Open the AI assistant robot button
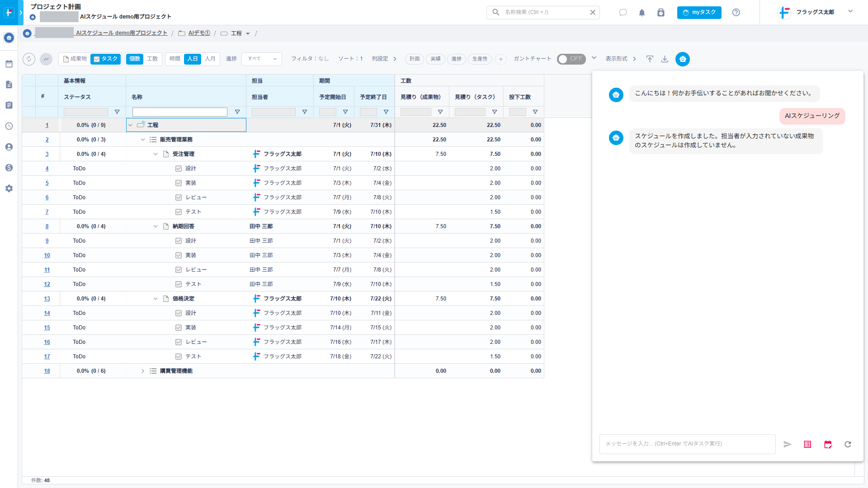 pos(683,59)
